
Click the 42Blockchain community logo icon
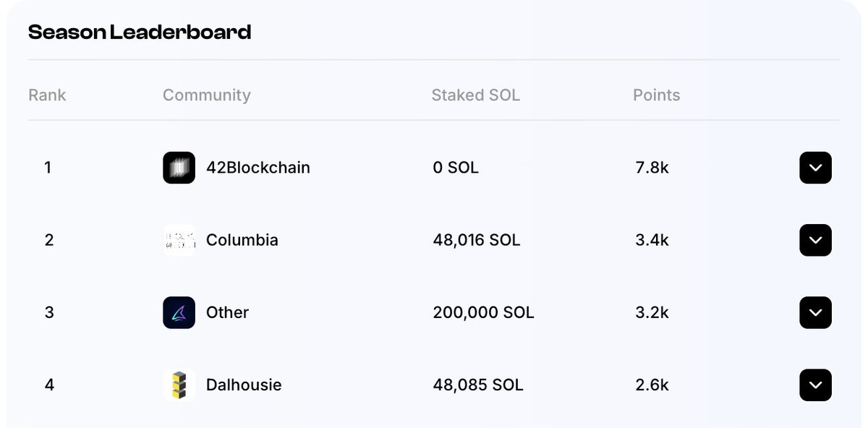pyautogui.click(x=179, y=168)
